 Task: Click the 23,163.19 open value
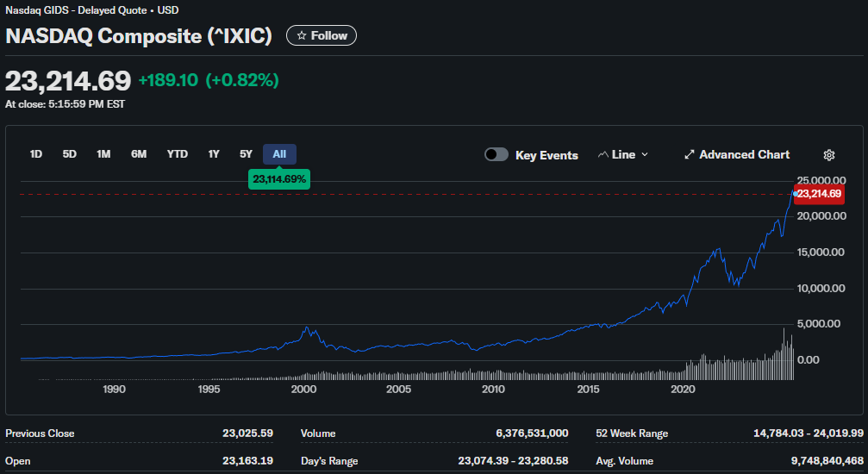[x=247, y=461]
